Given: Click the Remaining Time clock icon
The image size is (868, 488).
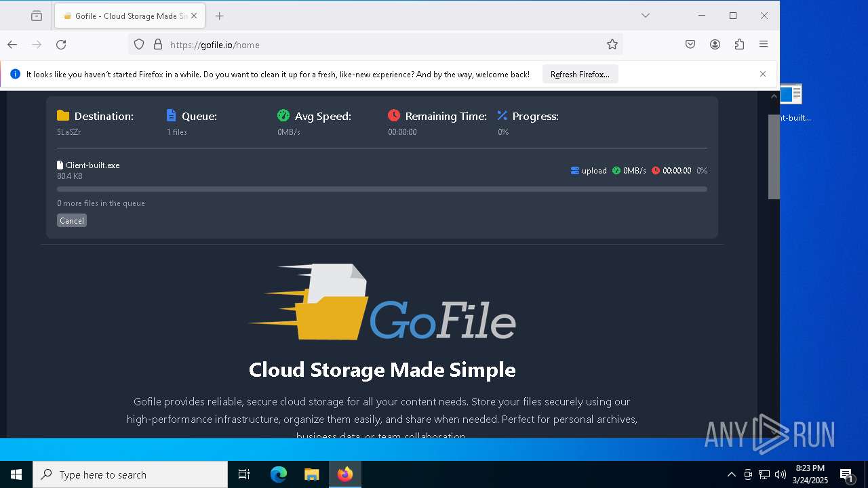Looking at the screenshot, I should pos(394,116).
